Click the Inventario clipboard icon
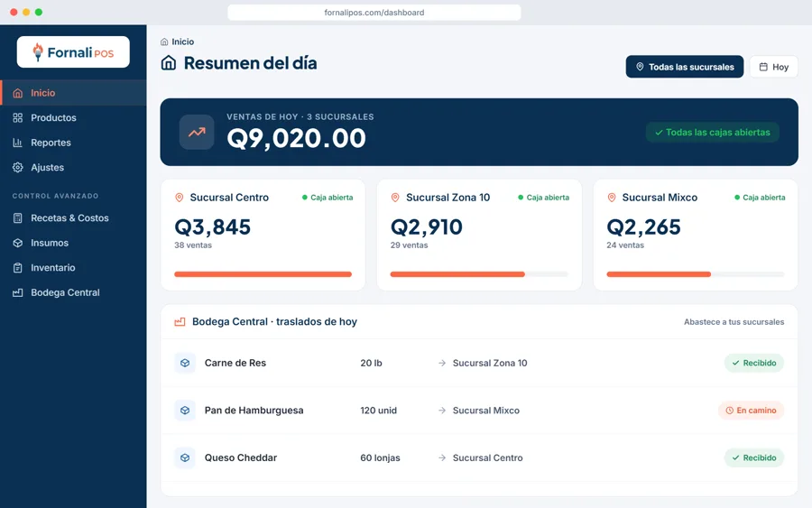Screen dimensions: 812x508 [18, 268]
